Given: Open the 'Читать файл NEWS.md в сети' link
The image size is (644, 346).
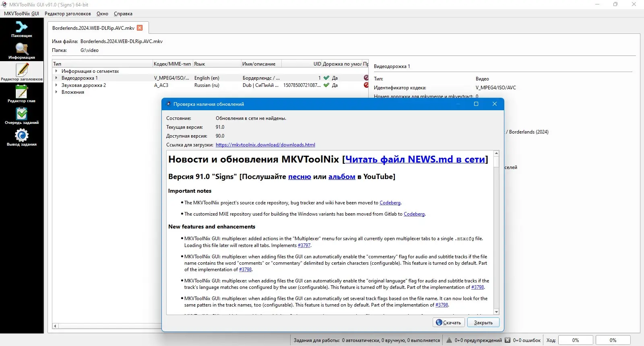Looking at the screenshot, I should pyautogui.click(x=415, y=159).
